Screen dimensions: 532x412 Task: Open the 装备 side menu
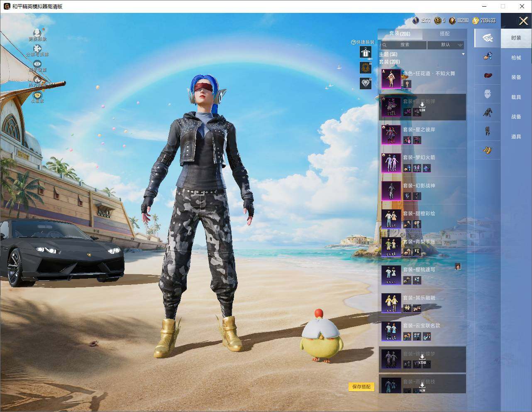[516, 77]
